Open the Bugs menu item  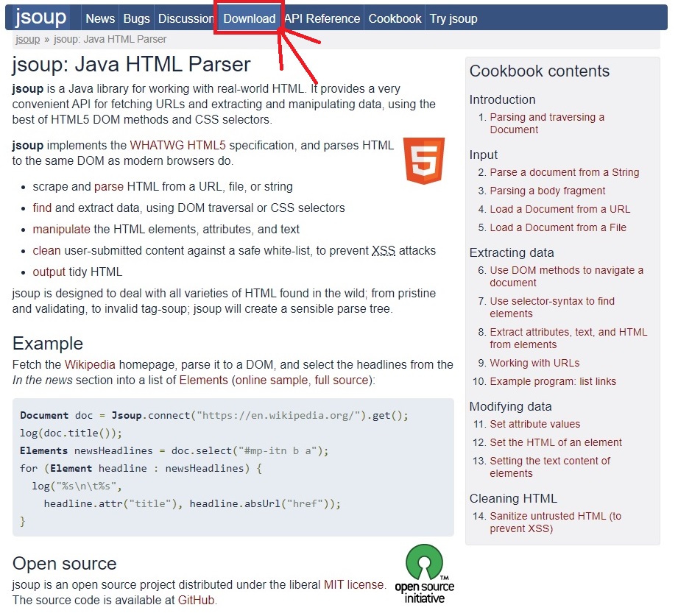pos(136,18)
